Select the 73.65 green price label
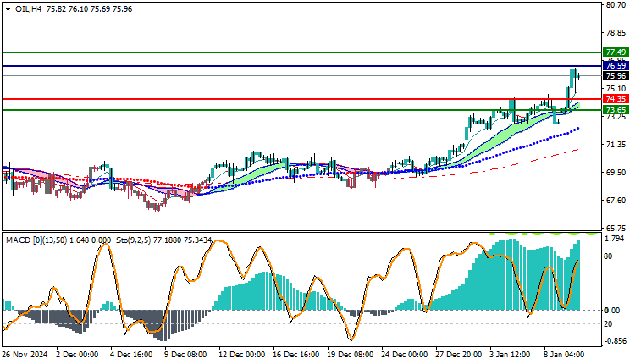Screen dimensions: 635x364 tap(616, 110)
